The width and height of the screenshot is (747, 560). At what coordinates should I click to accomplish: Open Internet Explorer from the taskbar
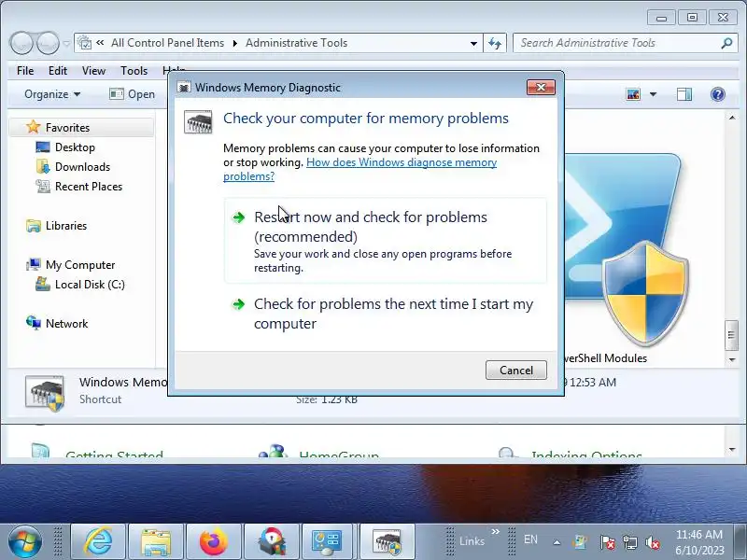[98, 541]
